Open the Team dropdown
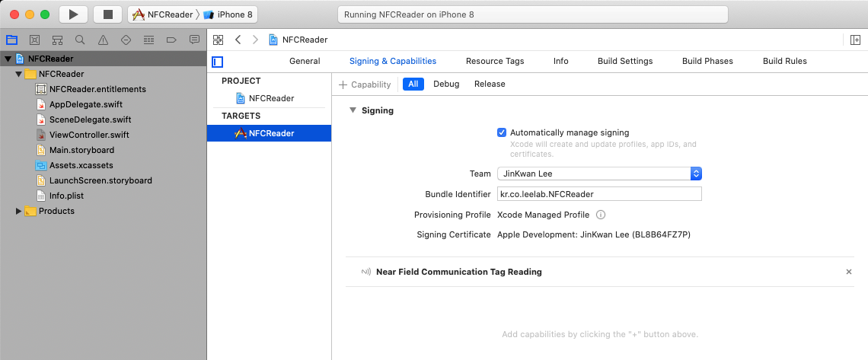Viewport: 868px width, 360px height. [x=598, y=174]
